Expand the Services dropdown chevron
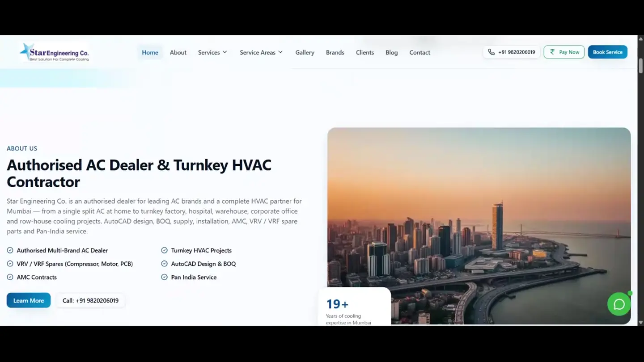Viewport: 644px width, 362px height. 225,52
